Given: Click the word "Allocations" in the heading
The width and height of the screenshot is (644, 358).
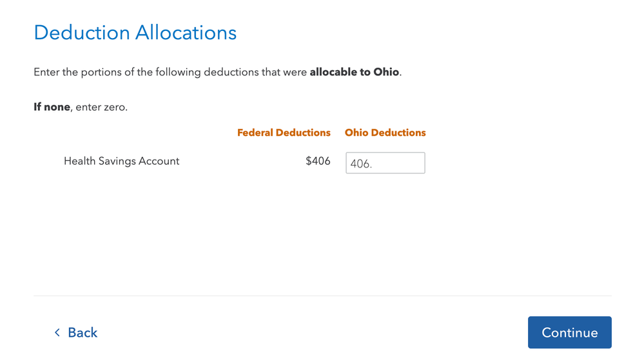Looking at the screenshot, I should pos(187,32).
